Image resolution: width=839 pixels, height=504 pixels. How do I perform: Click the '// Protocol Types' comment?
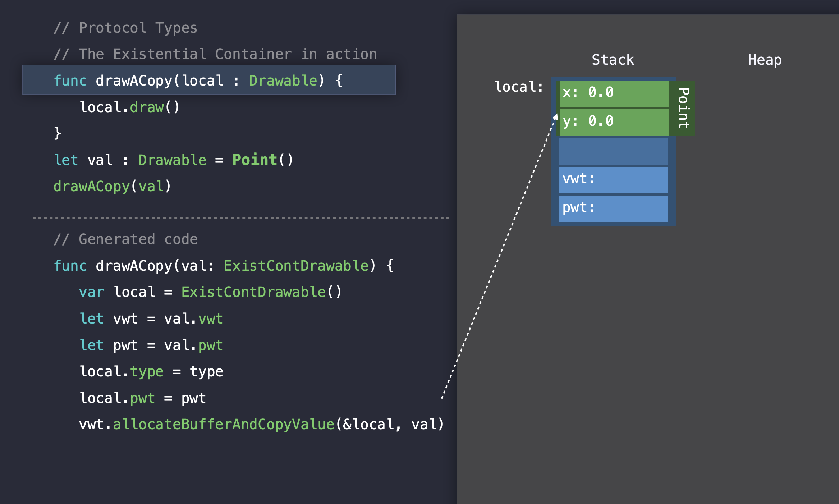[x=126, y=28]
